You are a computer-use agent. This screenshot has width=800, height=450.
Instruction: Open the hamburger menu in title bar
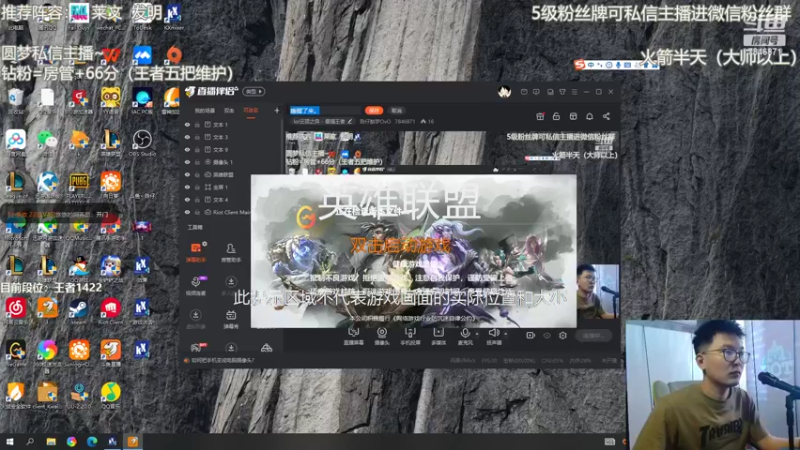pyautogui.click(x=574, y=92)
